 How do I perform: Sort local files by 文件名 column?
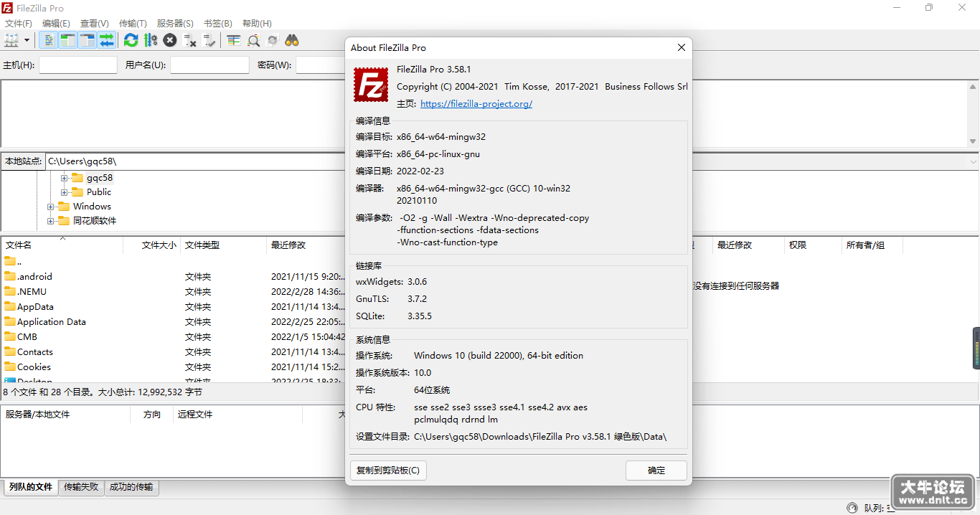(x=62, y=245)
